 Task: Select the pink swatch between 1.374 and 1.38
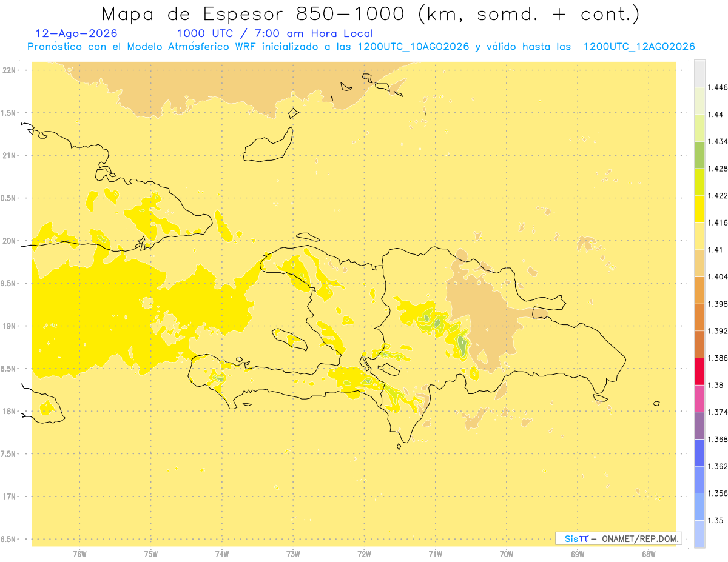699,398
